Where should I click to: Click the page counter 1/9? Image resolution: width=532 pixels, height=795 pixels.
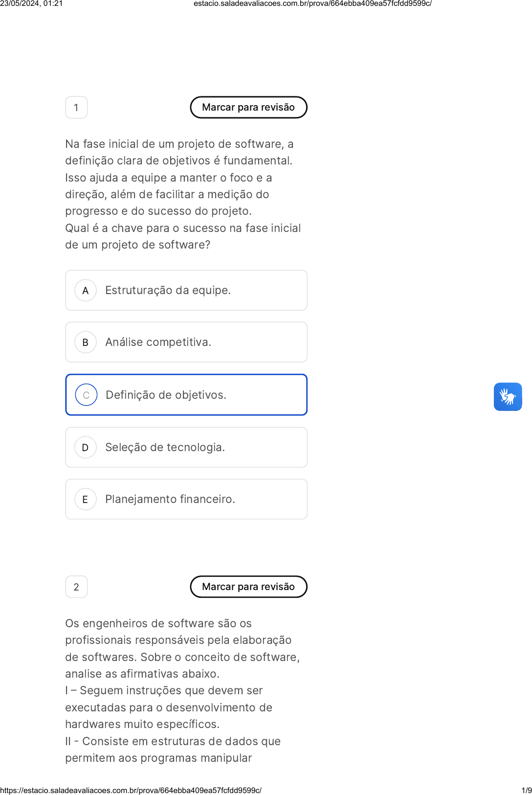pyautogui.click(x=527, y=790)
